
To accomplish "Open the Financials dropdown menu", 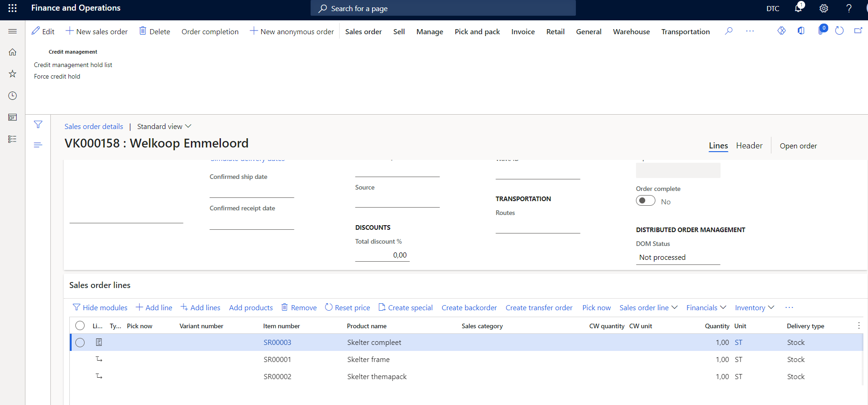I will point(706,308).
